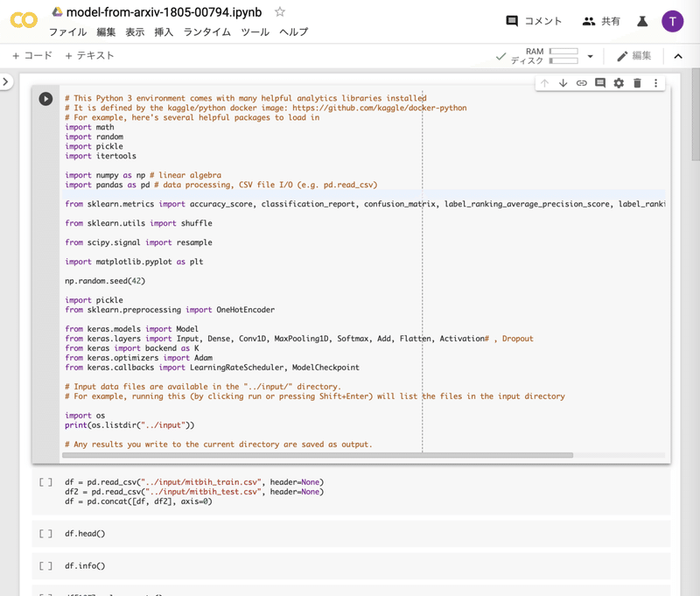Click the RAM and ディスク usage indicator
The width and height of the screenshot is (700, 596).
[544, 56]
